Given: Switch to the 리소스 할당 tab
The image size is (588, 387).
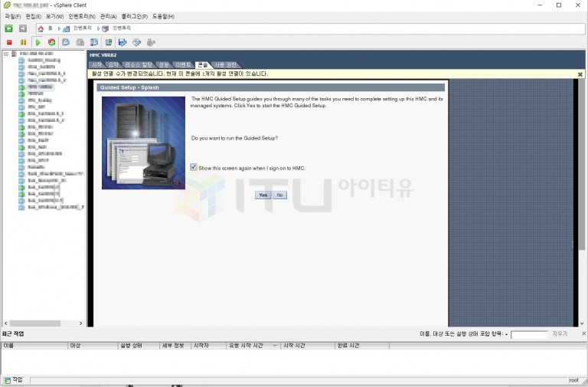Looking at the screenshot, I should pos(139,65).
